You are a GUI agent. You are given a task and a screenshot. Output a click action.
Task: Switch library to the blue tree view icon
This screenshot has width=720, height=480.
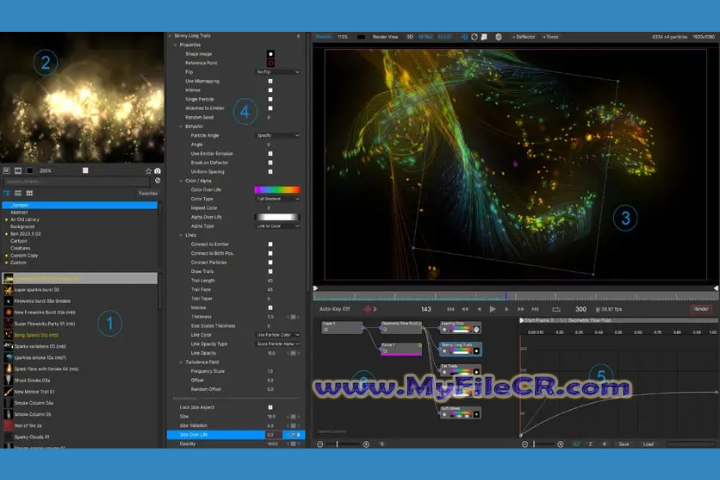[6, 193]
